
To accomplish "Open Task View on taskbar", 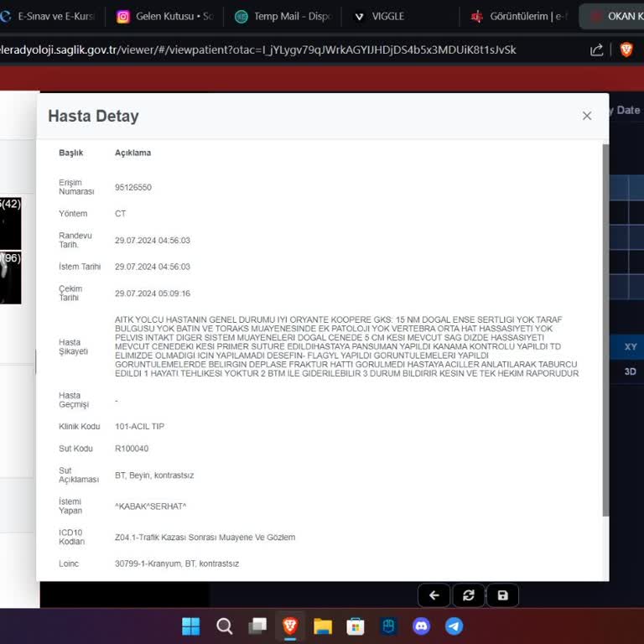I will coord(257,626).
